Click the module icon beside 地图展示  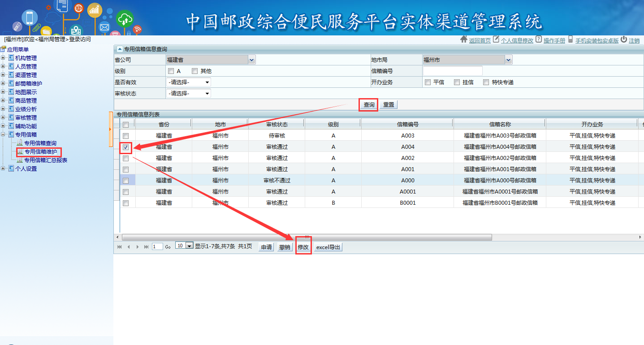point(11,92)
